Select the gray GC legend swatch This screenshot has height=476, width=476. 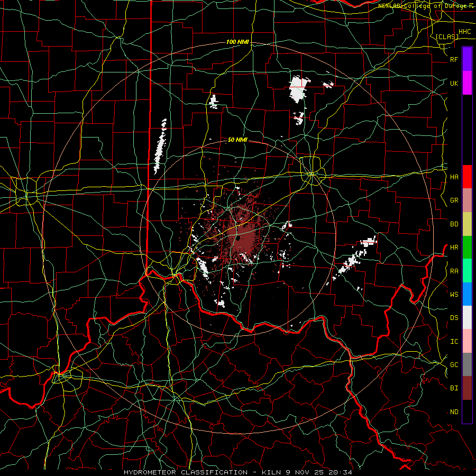click(467, 364)
